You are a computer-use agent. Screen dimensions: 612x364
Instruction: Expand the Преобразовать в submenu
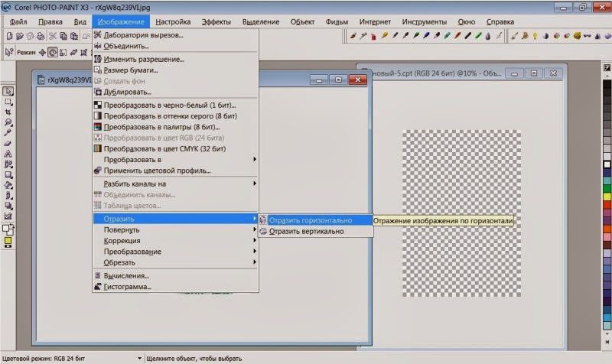tap(176, 160)
